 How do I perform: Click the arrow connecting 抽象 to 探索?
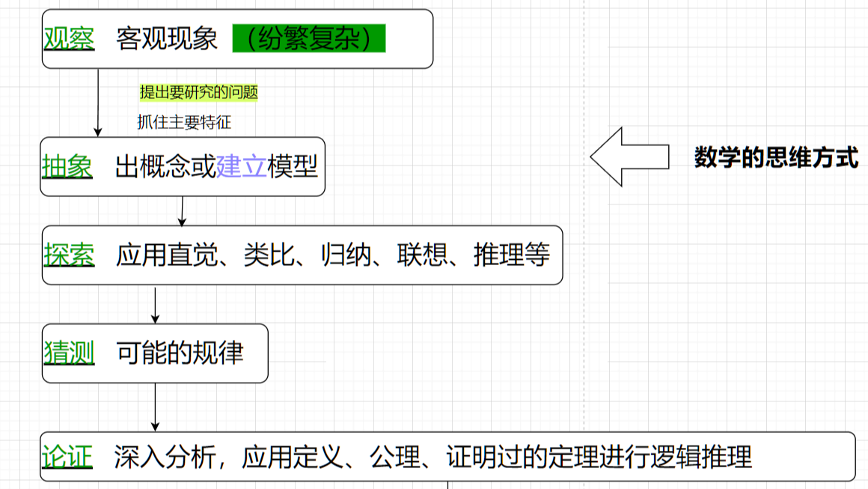(182, 210)
